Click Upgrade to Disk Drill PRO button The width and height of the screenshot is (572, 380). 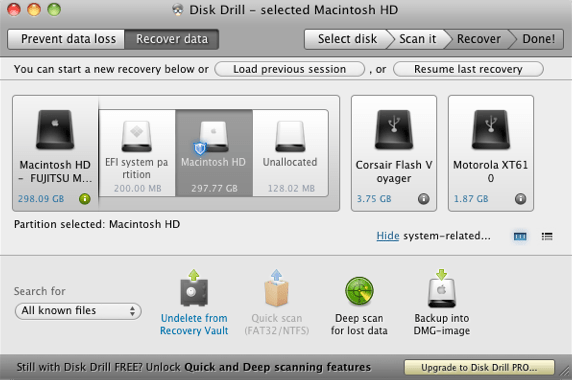pyautogui.click(x=479, y=367)
